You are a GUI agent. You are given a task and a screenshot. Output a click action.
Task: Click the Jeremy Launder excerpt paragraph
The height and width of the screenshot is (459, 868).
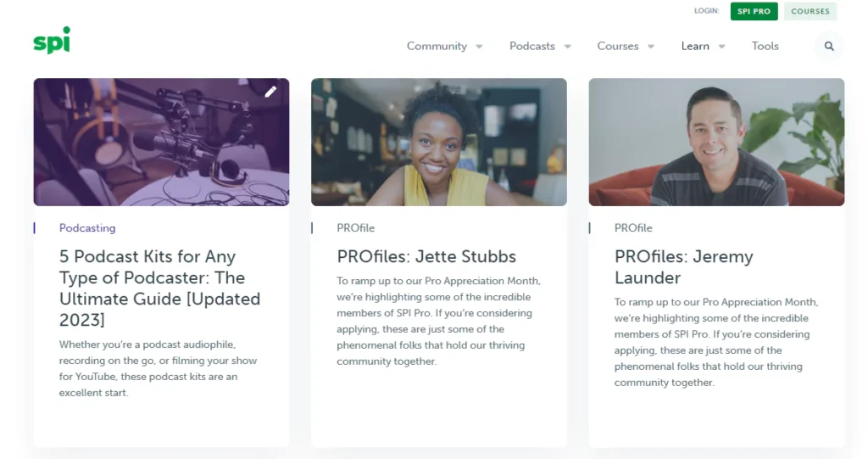715,342
